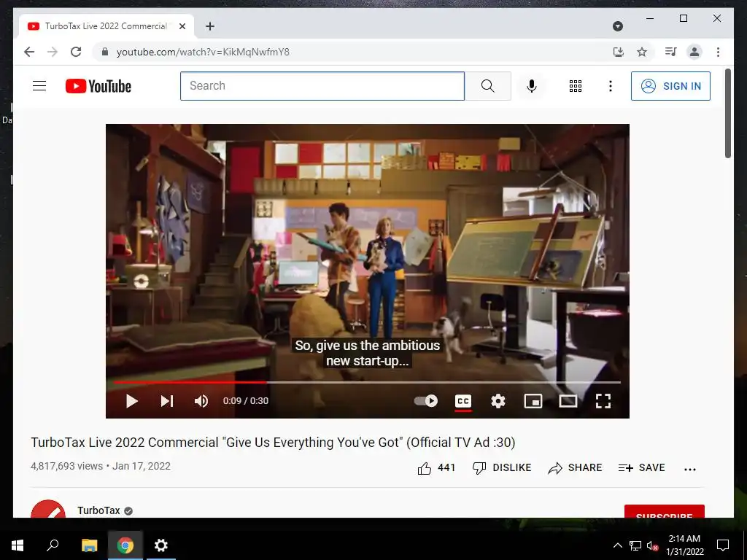This screenshot has height=560, width=747.
Task: Open YouTube apps grid
Action: (576, 86)
